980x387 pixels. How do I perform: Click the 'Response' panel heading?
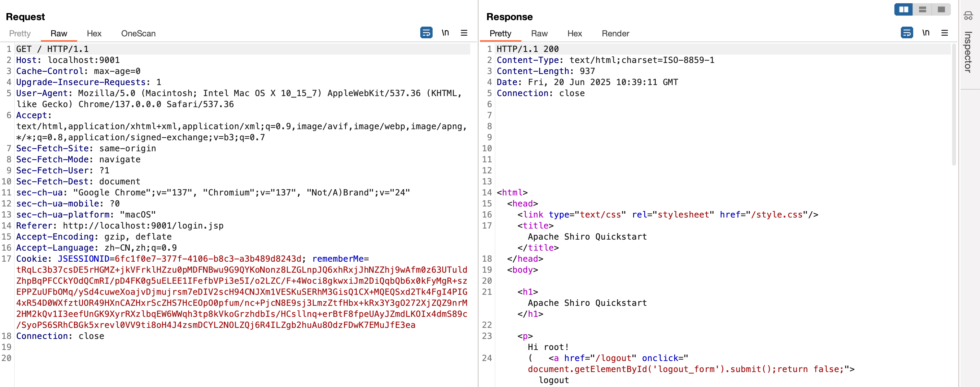509,17
